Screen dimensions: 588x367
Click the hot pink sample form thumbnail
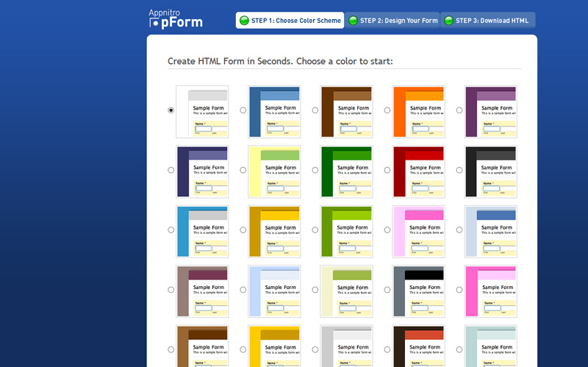coord(490,291)
